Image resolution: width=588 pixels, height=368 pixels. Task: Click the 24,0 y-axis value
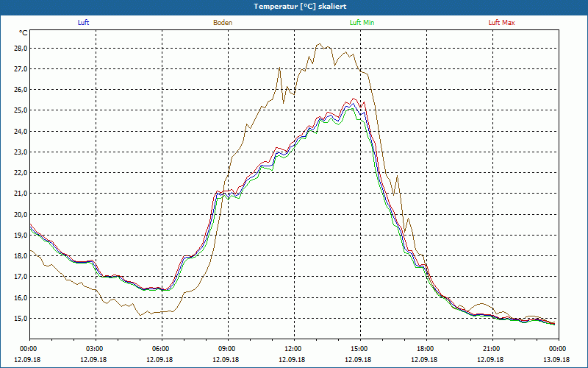21,132
